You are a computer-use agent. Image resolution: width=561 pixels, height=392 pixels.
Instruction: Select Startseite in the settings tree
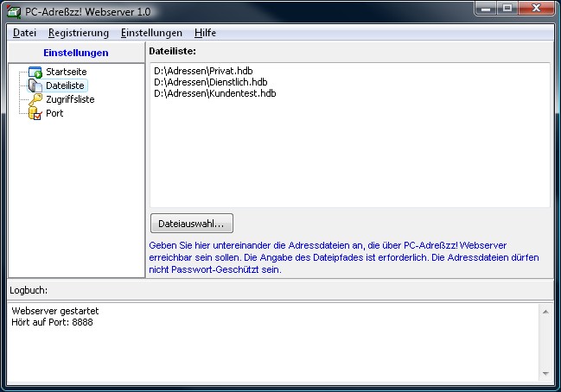click(x=67, y=72)
